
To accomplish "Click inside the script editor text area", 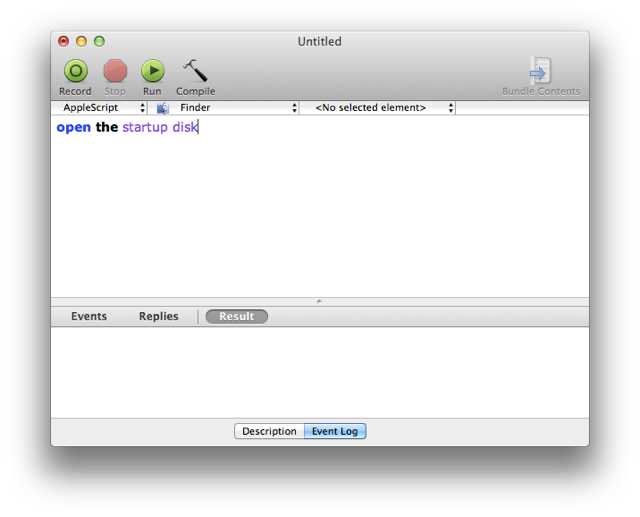I will pos(320,210).
